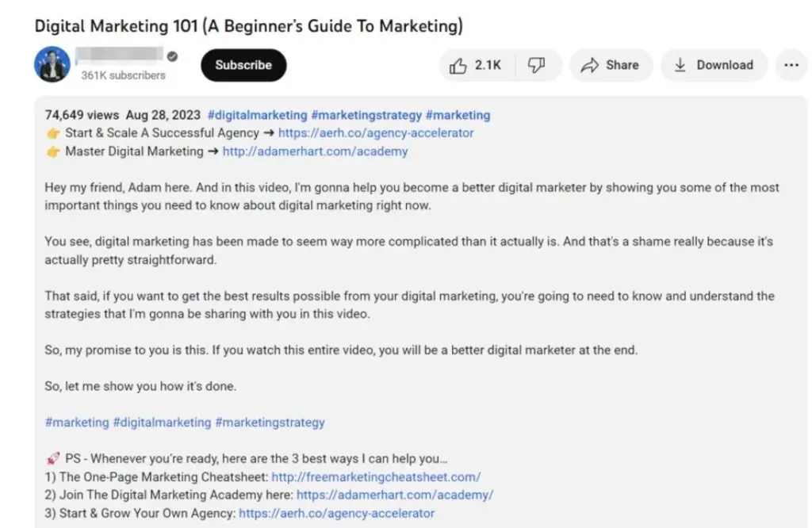Open the free marketing cheatsheet link
This screenshot has height=528, width=812.
coord(374,476)
